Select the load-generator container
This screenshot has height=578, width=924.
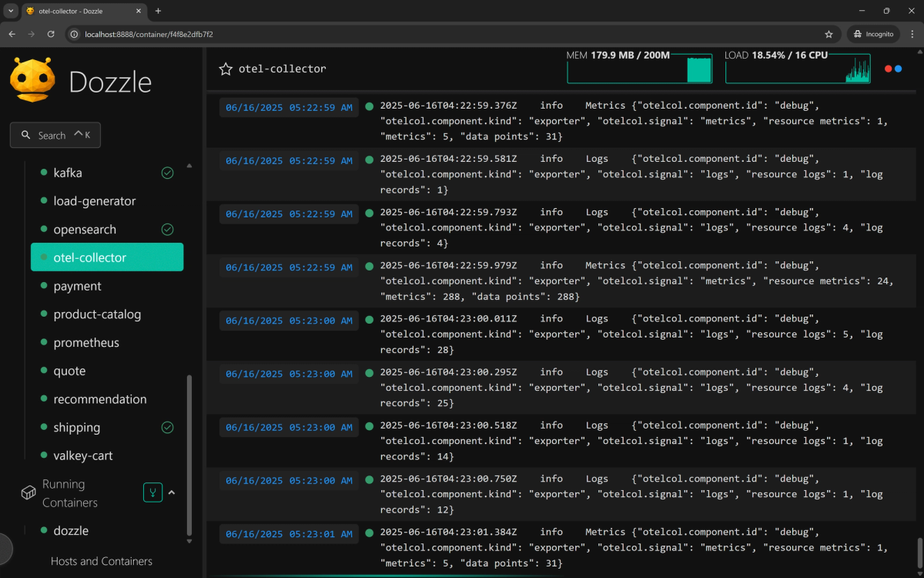coord(94,201)
